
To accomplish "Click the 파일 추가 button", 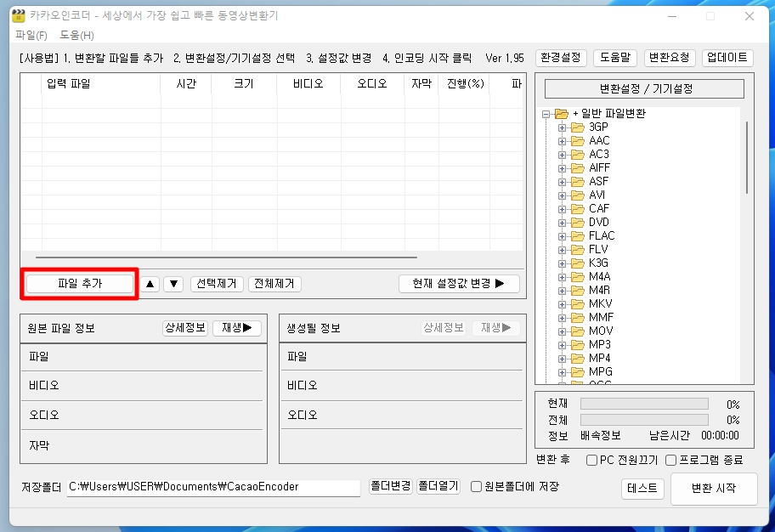I will click(80, 283).
